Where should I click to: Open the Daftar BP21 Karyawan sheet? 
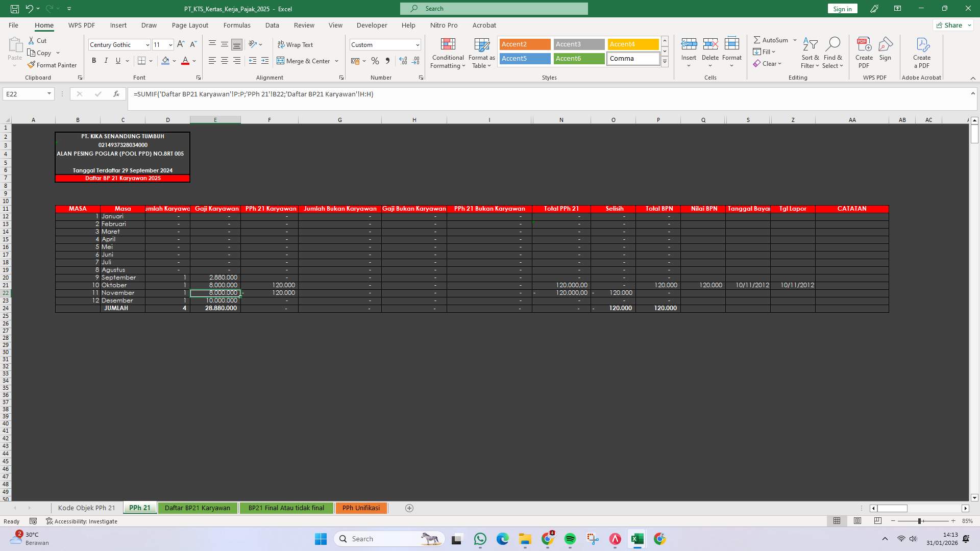(198, 508)
